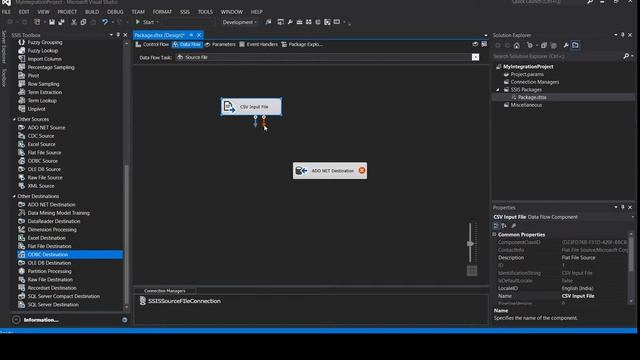Switch to the Control Flow tab

tap(152, 44)
